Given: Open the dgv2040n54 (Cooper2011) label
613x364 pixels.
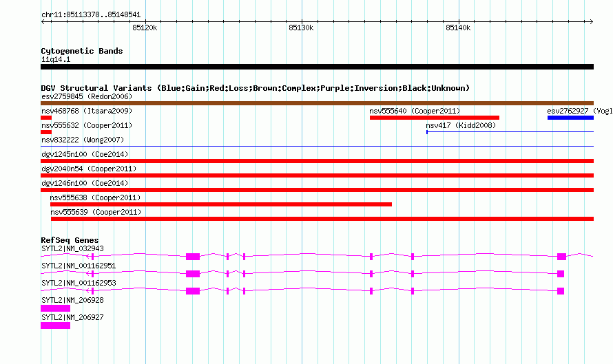Looking at the screenshot, I should coord(89,169).
